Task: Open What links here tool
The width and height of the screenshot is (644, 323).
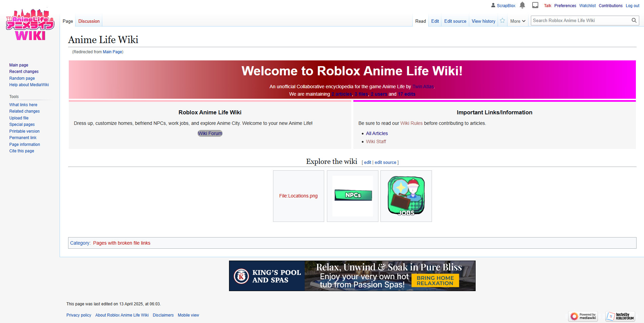Action: point(23,105)
